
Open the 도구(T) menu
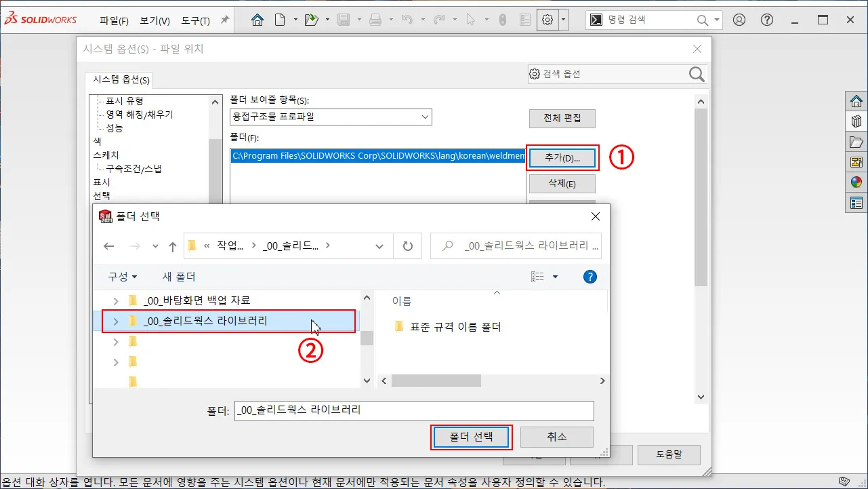pyautogui.click(x=196, y=20)
